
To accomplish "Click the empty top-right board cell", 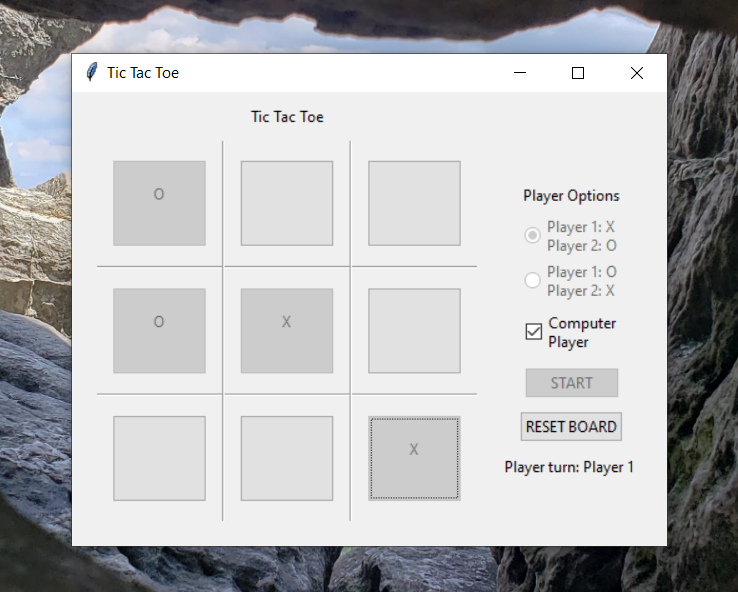I will [414, 203].
